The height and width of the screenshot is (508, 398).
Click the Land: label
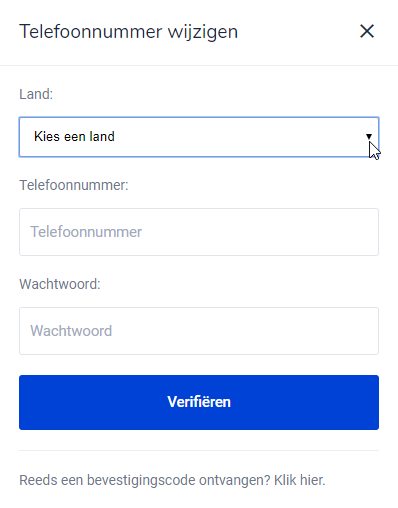click(x=36, y=94)
